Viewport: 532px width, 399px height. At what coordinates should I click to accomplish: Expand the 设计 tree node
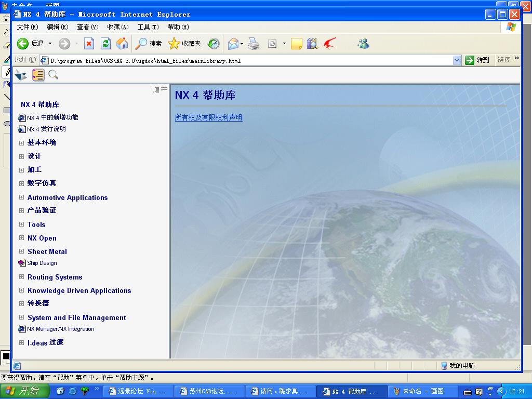tap(21, 156)
